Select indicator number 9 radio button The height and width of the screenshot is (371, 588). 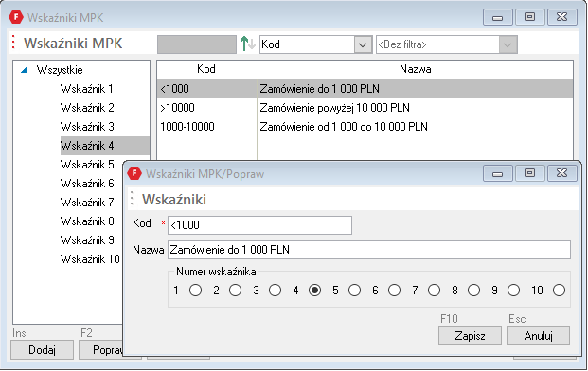[513, 290]
